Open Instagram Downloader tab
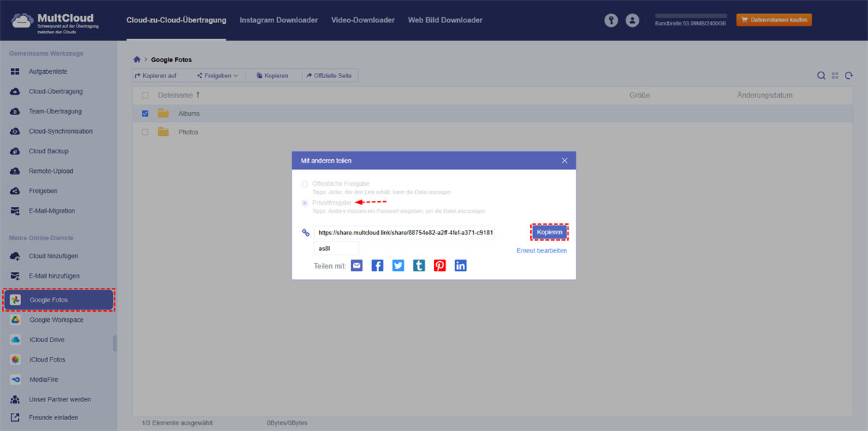868x431 pixels. pyautogui.click(x=278, y=20)
